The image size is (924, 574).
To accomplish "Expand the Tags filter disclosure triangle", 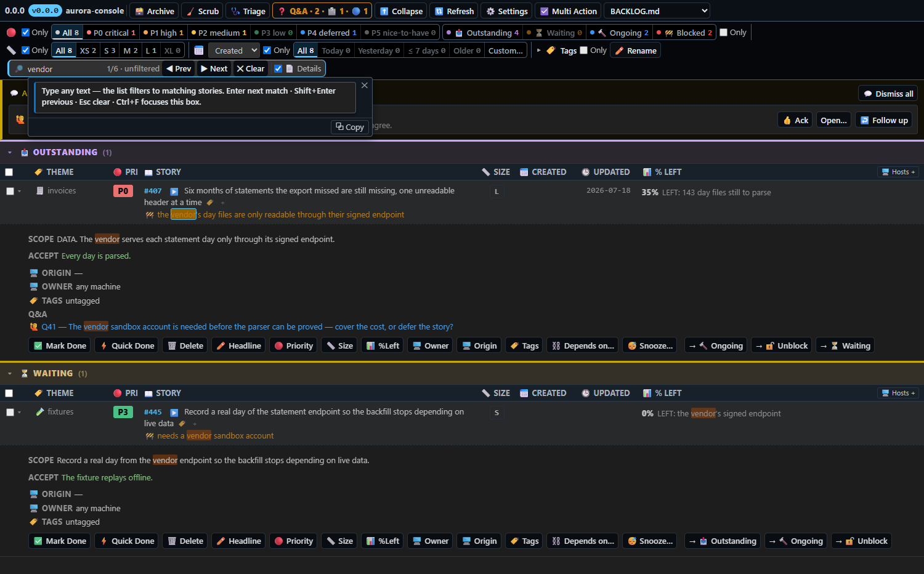I will click(539, 51).
